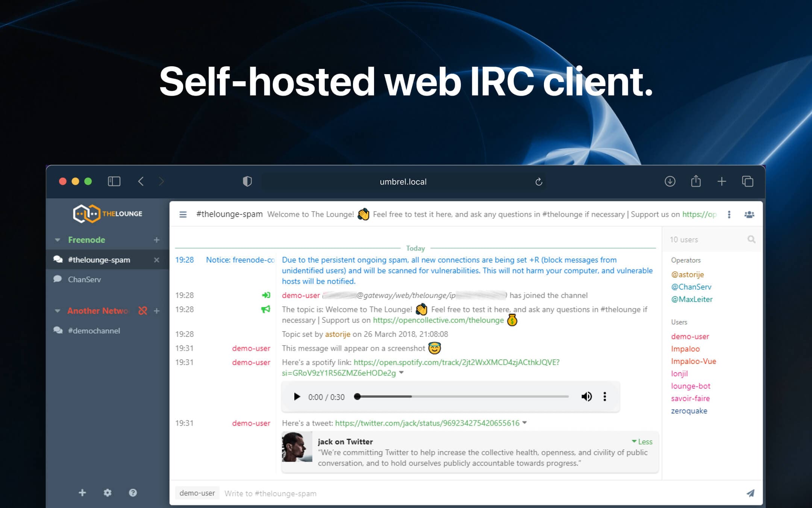Open the opencollective.com/thelounge link
This screenshot has width=812, height=508.
click(438, 320)
